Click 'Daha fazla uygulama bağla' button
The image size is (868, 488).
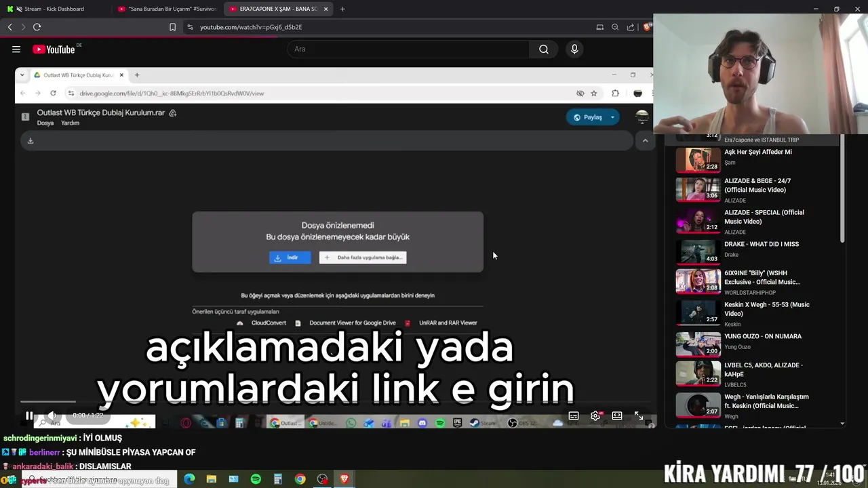(x=363, y=258)
